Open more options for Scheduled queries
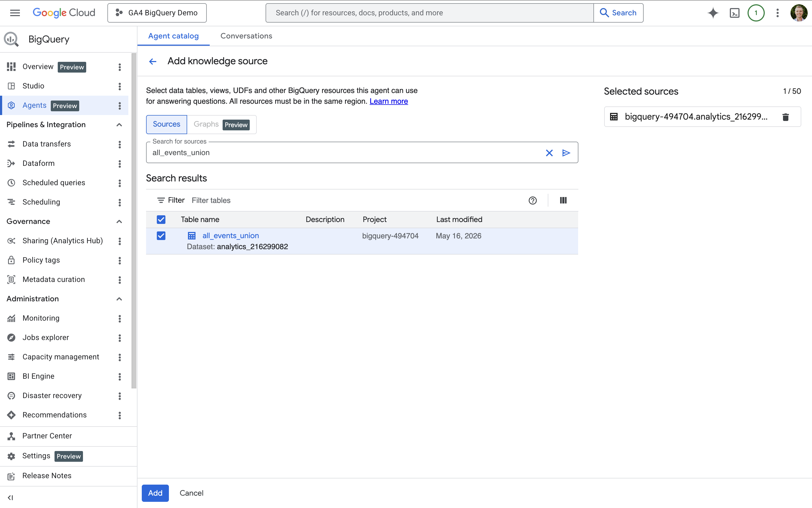The image size is (812, 508). coord(119,183)
